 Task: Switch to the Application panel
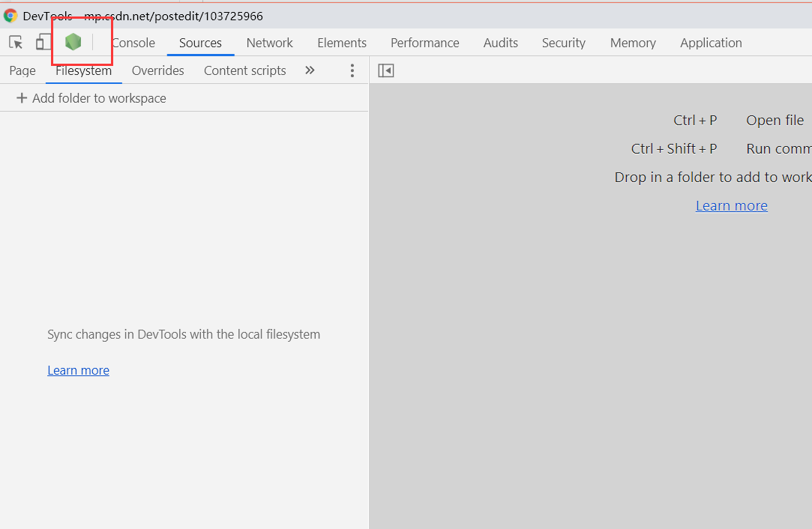pos(710,43)
